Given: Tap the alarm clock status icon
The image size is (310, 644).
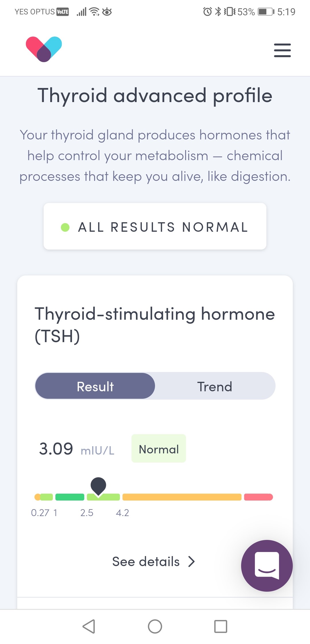Looking at the screenshot, I should coord(207,12).
